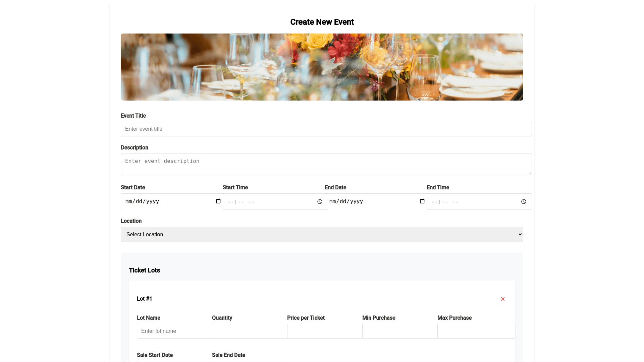Open the End Time clock picker icon

click(524, 202)
